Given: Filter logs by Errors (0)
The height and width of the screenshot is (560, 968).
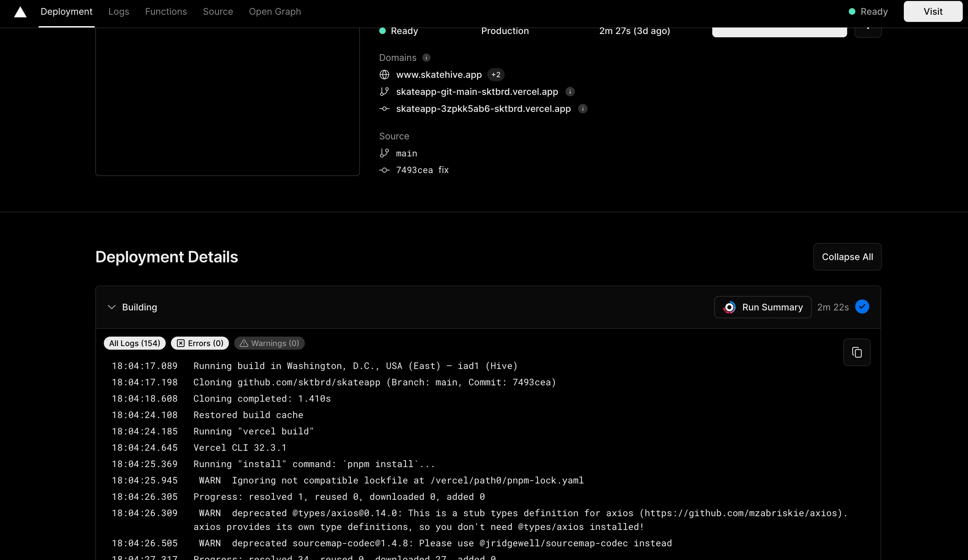Looking at the screenshot, I should point(200,343).
